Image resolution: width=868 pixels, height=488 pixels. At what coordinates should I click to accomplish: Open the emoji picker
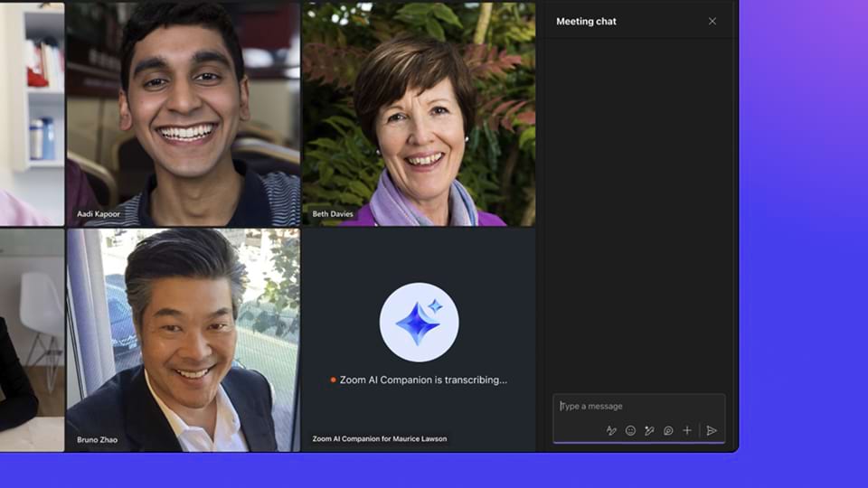[630, 431]
